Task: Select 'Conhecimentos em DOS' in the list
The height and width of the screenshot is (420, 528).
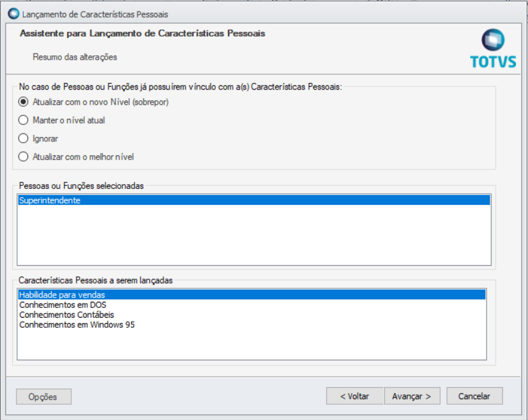Action: coord(63,305)
